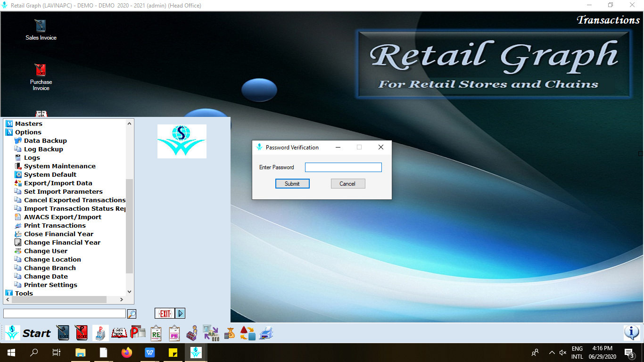The height and width of the screenshot is (362, 644).
Task: Open Import Transaction Status Report entry
Action: [x=75, y=208]
